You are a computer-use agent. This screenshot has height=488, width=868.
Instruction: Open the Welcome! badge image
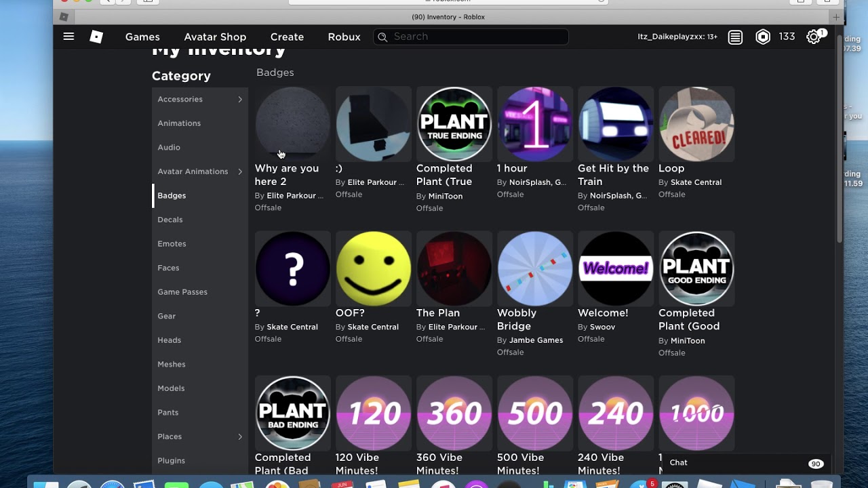(616, 268)
